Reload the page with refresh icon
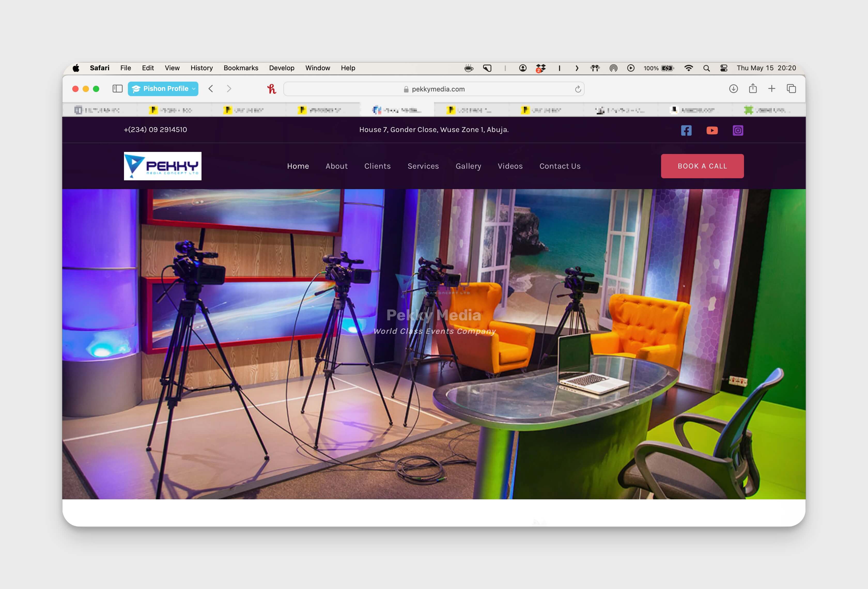868x589 pixels. coord(578,89)
